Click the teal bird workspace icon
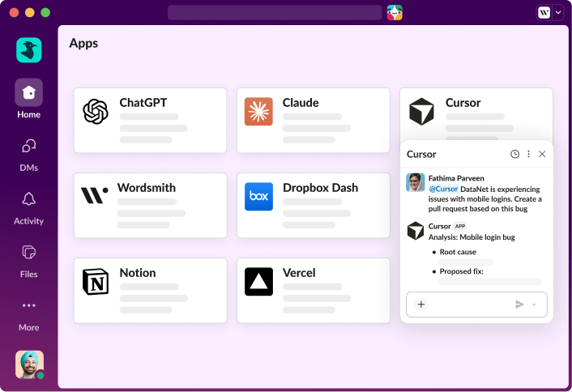Viewport: 572px width, 392px height. (29, 50)
